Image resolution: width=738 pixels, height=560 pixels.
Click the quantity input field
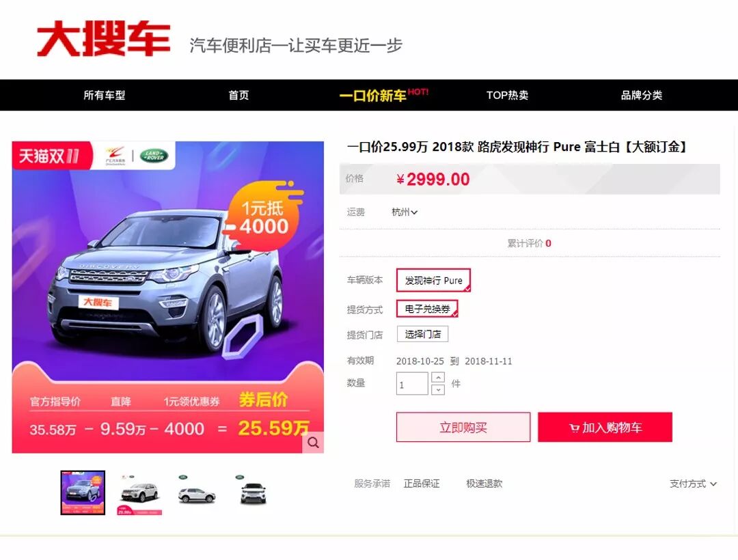pos(412,384)
